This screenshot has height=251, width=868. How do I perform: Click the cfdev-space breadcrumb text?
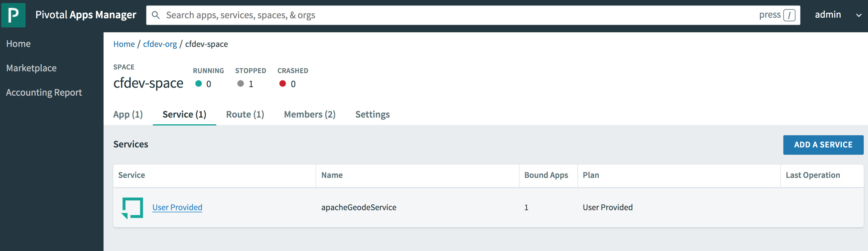point(206,44)
